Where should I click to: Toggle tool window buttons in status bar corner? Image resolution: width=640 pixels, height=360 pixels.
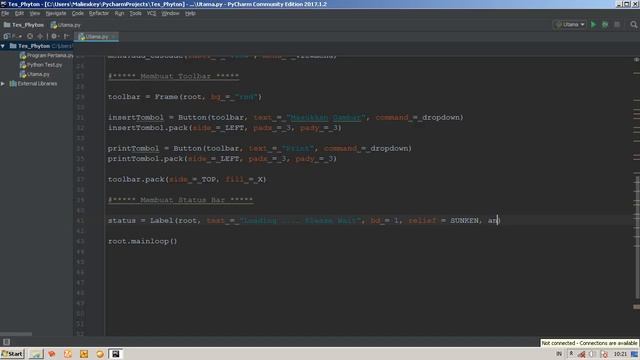pyautogui.click(x=6, y=342)
